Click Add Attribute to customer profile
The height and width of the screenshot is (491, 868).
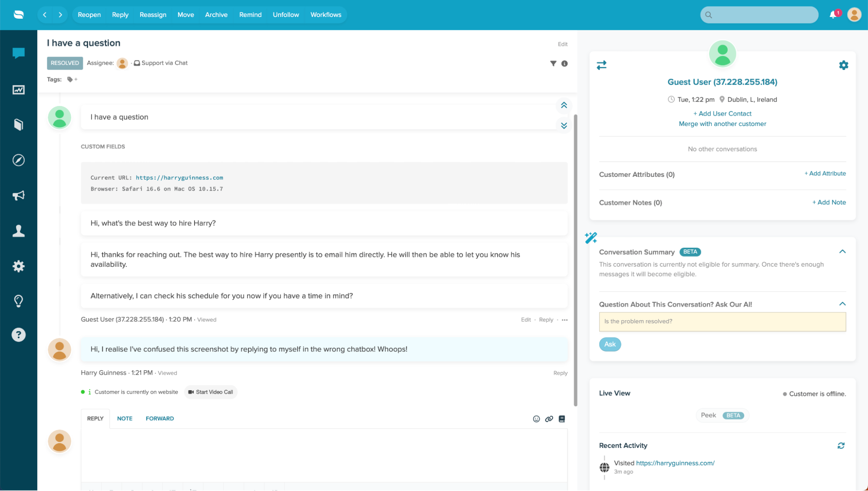[825, 174]
